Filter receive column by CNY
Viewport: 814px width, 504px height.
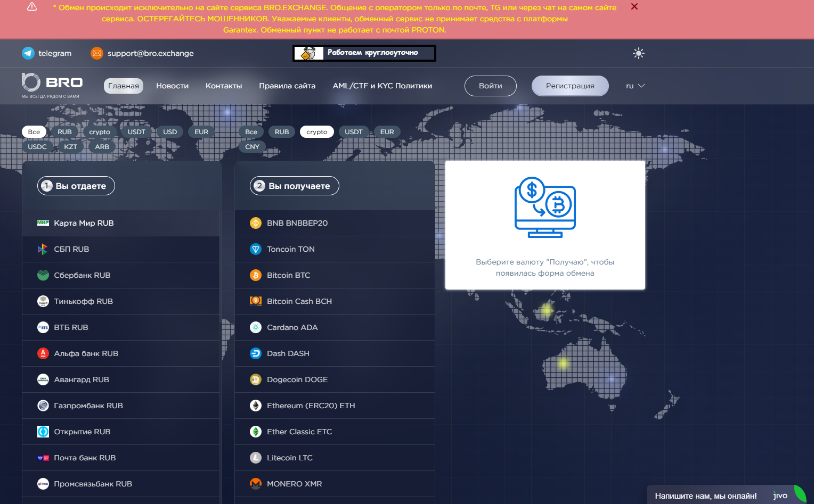click(253, 147)
